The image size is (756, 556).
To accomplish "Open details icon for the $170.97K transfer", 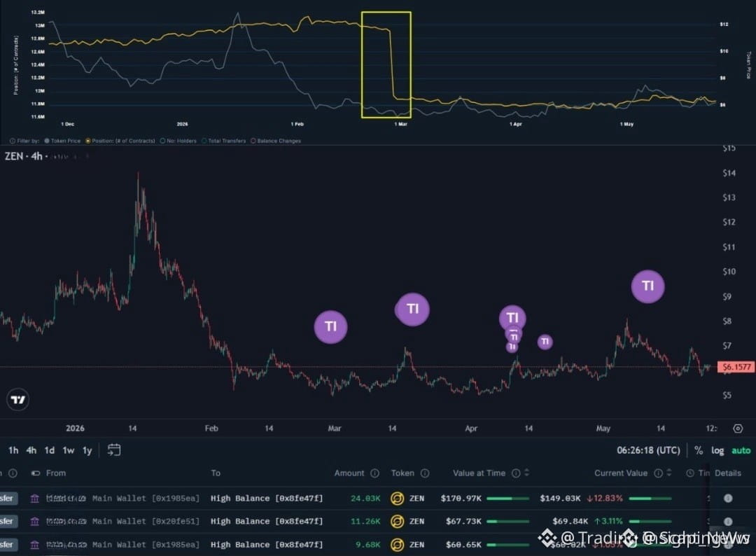I will point(728,498).
